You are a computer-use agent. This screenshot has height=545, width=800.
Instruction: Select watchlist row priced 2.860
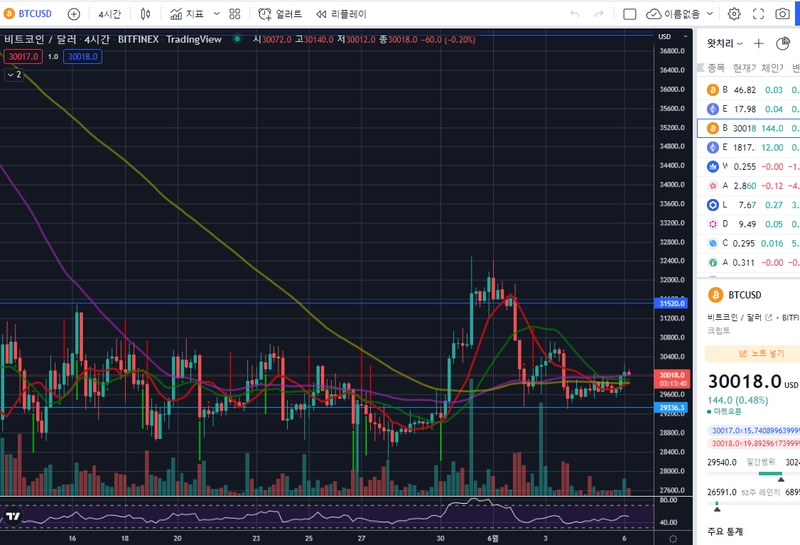pyautogui.click(x=748, y=186)
